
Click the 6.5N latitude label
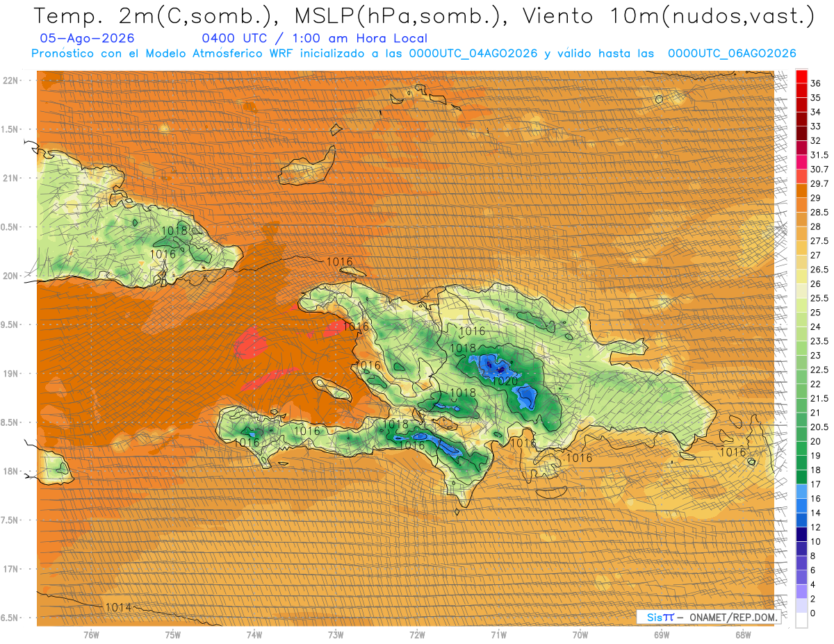click(10, 618)
